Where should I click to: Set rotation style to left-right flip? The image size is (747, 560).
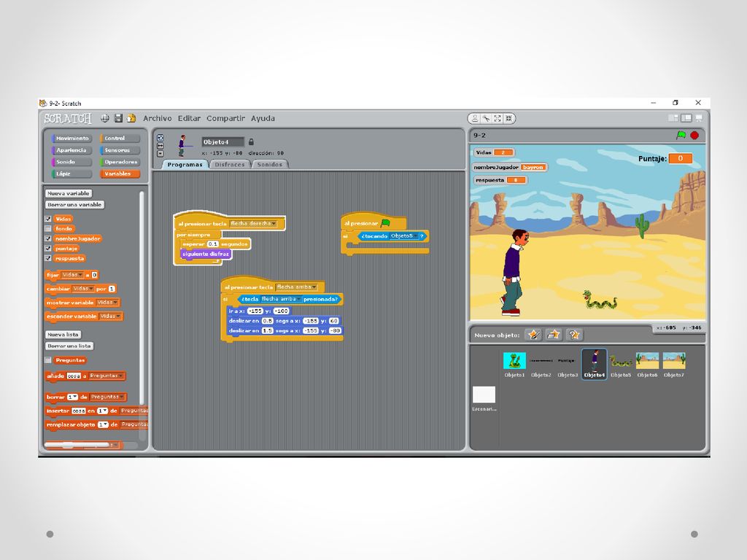160,146
